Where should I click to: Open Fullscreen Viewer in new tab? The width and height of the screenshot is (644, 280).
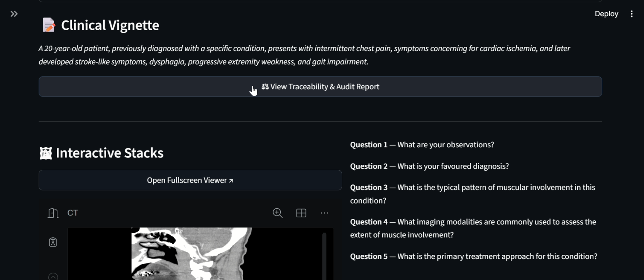190,180
